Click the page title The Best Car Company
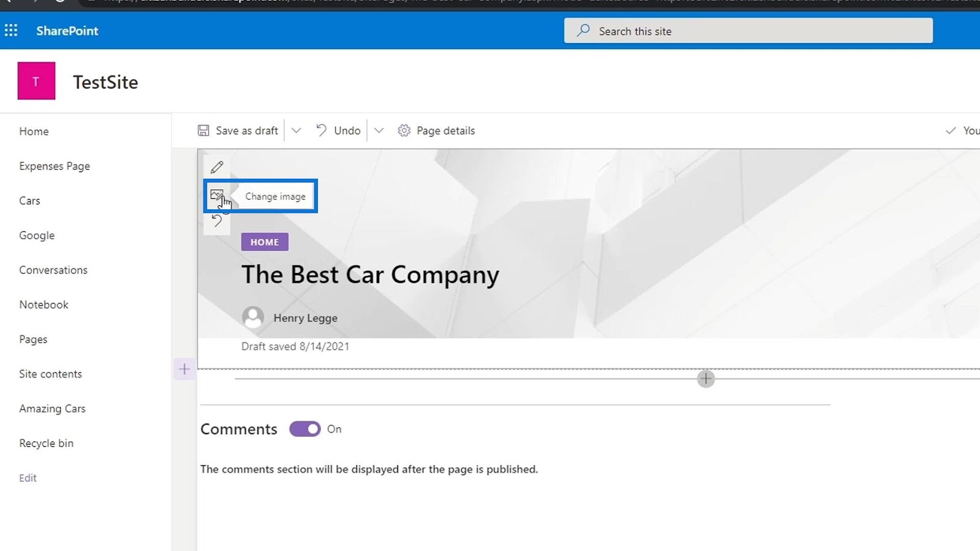980x551 pixels. tap(370, 275)
